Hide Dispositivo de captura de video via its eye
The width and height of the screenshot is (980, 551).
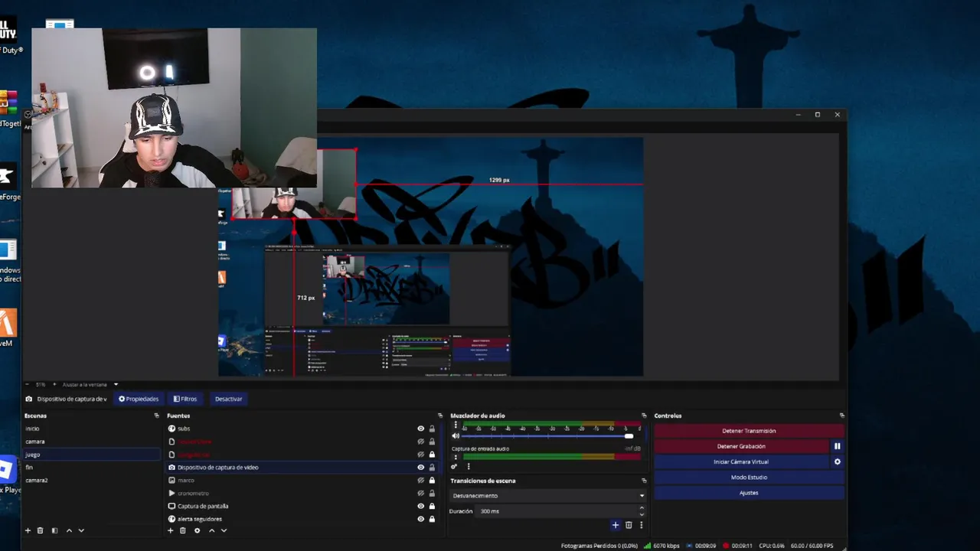tap(420, 467)
